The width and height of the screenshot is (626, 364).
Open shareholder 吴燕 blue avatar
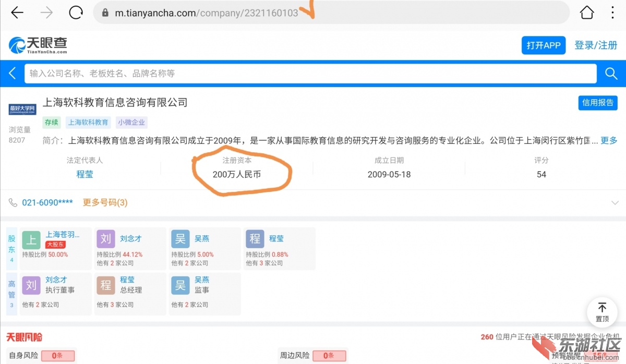180,239
